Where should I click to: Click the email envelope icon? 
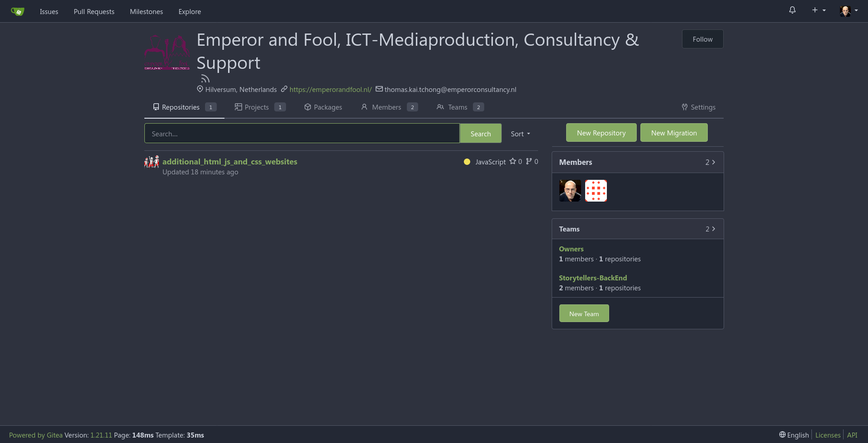coord(378,89)
